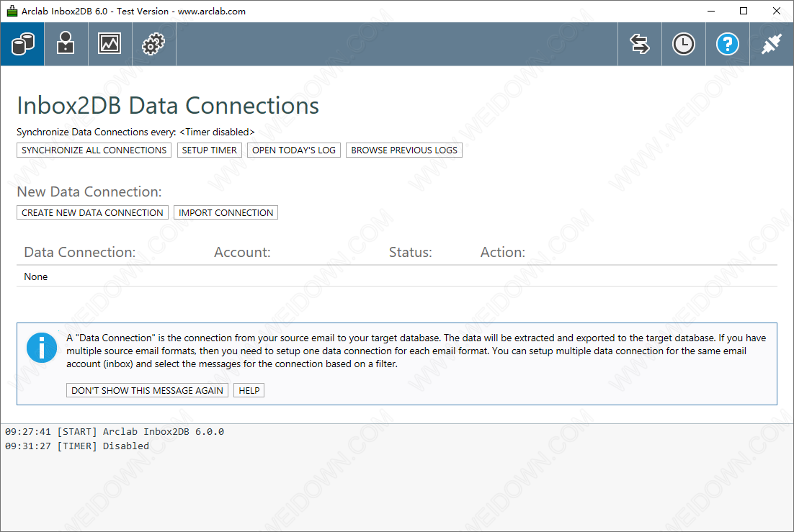Image resolution: width=794 pixels, height=532 pixels.
Task: Click the synchronize arrows toolbar icon
Action: click(640, 44)
